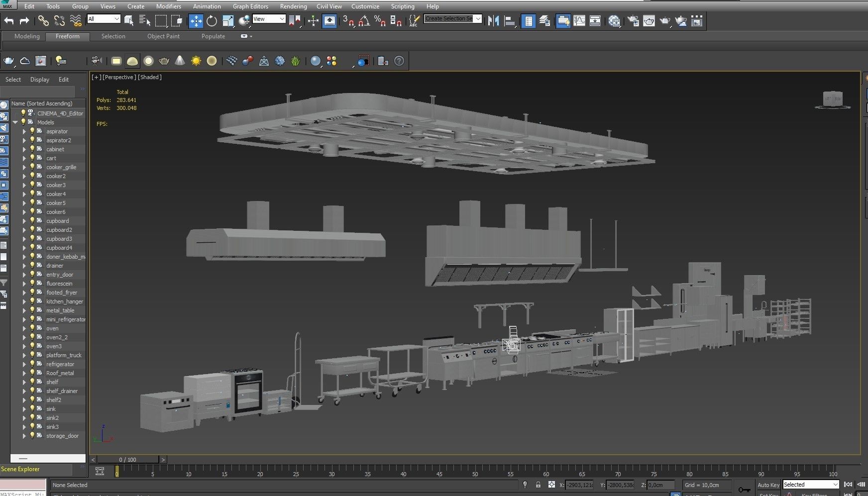Click the Shaded viewport label
The width and height of the screenshot is (868, 496).
pos(150,77)
